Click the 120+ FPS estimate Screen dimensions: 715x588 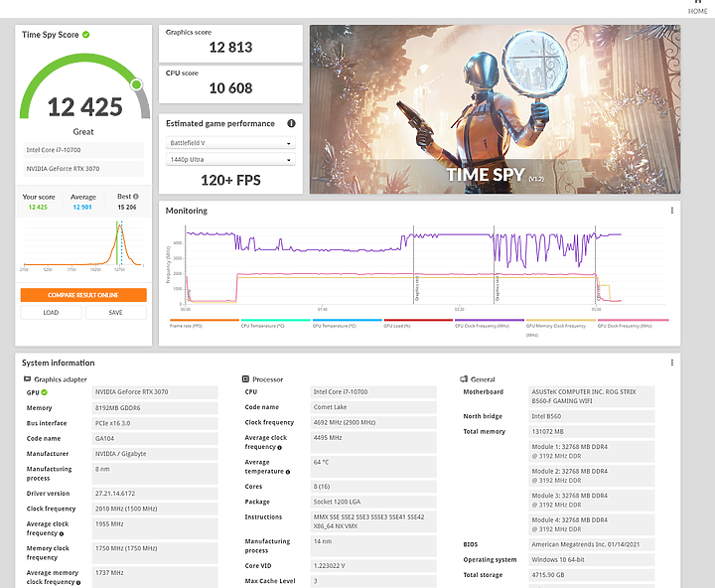click(x=230, y=180)
